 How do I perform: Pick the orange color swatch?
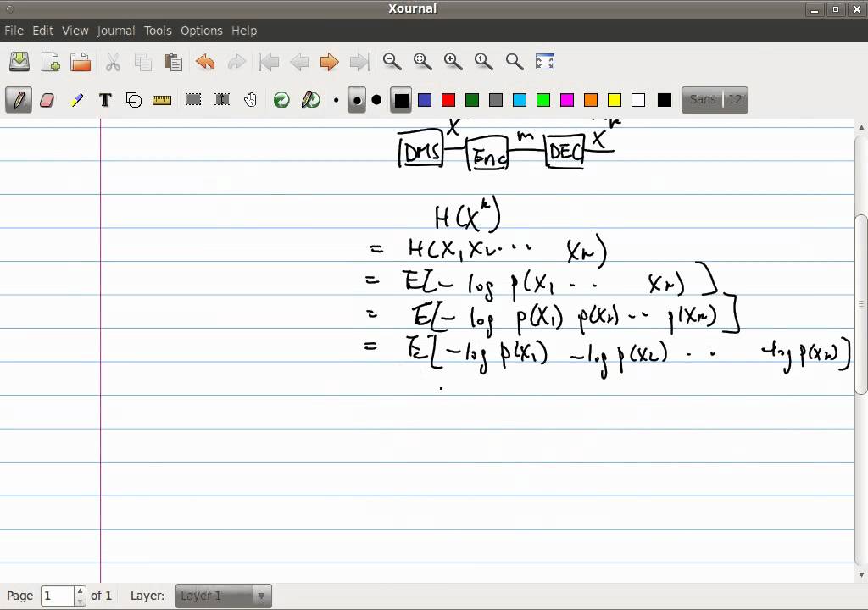(591, 100)
